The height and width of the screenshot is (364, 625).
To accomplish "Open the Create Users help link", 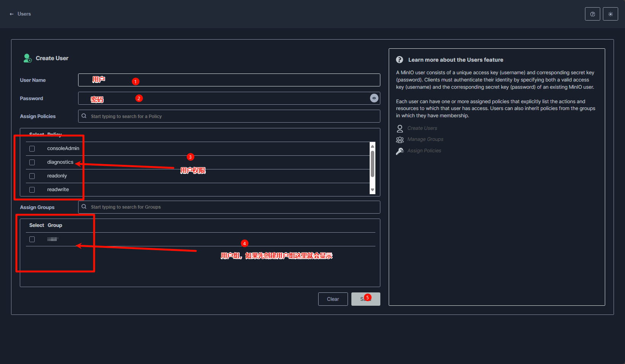I will point(422,128).
